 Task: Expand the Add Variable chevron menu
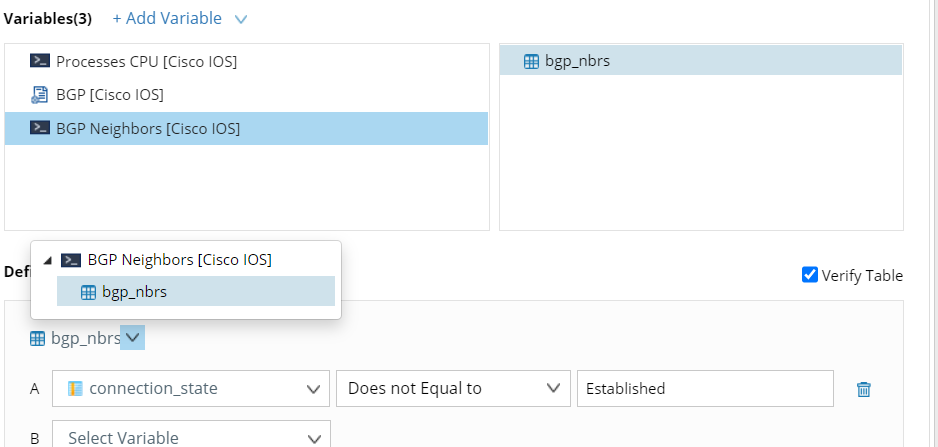pos(240,19)
